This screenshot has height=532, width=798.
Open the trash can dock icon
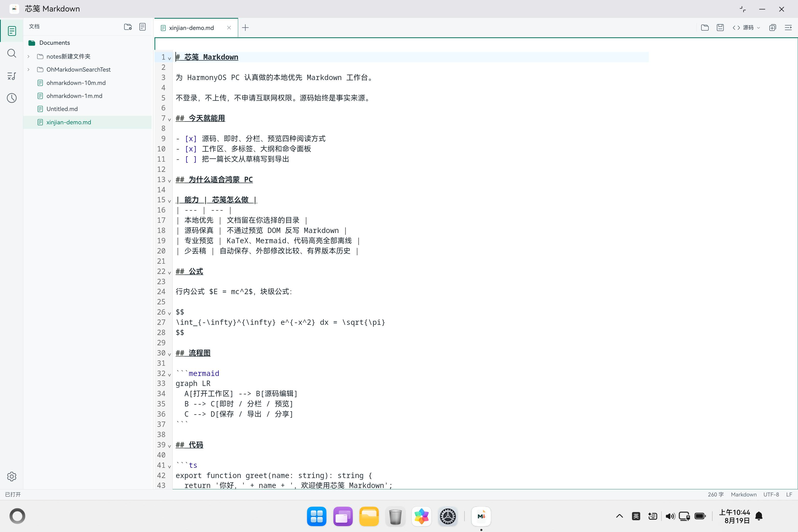click(395, 516)
